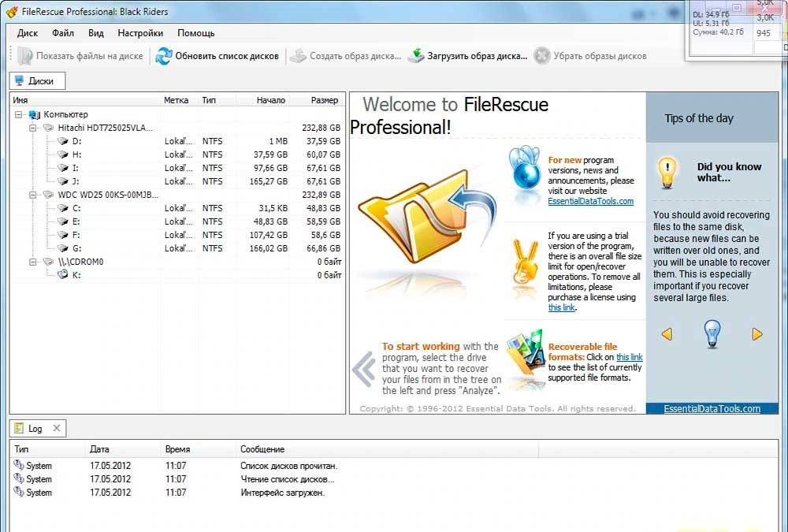This screenshot has width=788, height=532.
Task: Click drive E: partition icon
Action: coord(63,221)
